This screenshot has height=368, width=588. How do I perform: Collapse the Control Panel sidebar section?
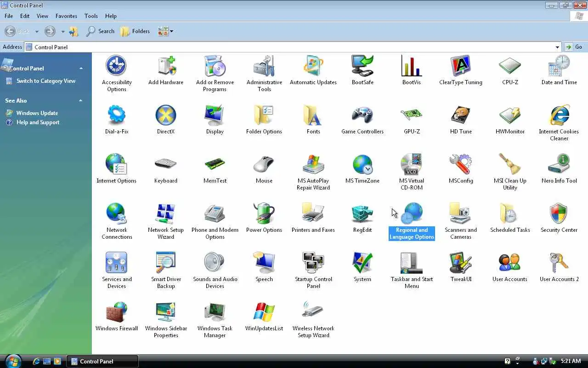coord(81,69)
